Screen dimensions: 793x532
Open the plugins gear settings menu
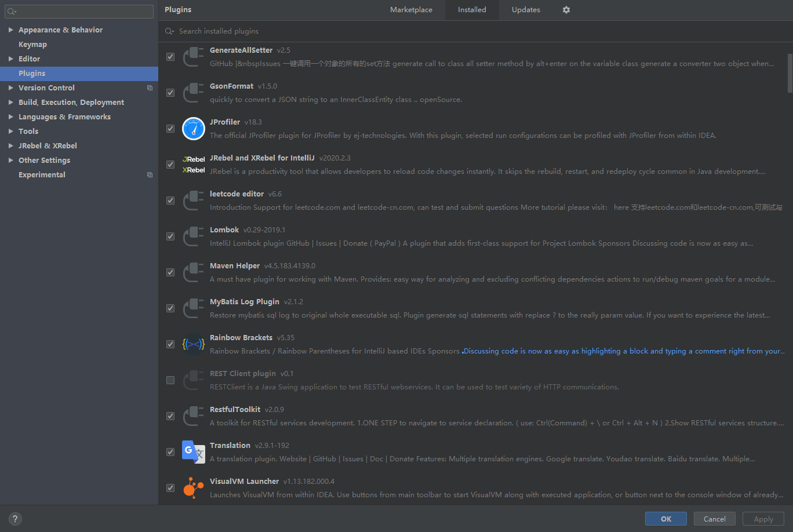pyautogui.click(x=566, y=10)
